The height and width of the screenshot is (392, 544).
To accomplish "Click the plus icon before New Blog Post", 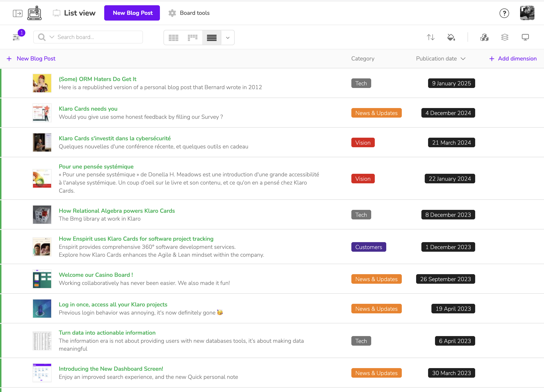I will click(9, 59).
